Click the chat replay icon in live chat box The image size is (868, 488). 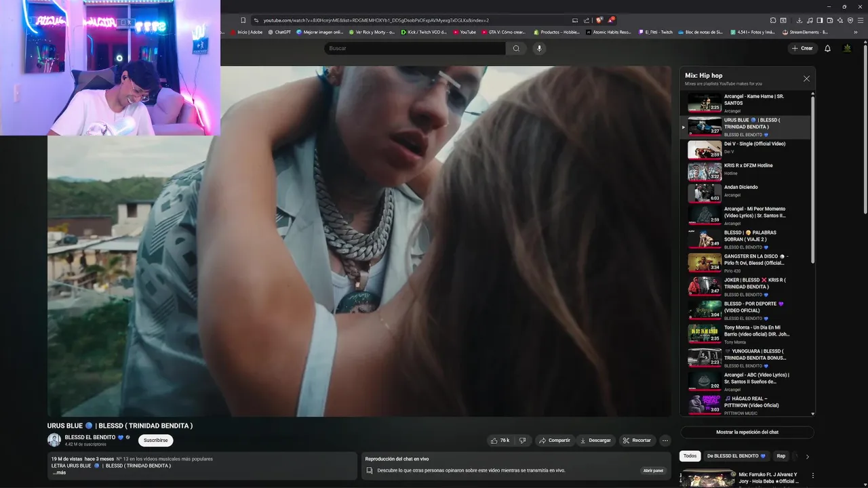click(370, 470)
